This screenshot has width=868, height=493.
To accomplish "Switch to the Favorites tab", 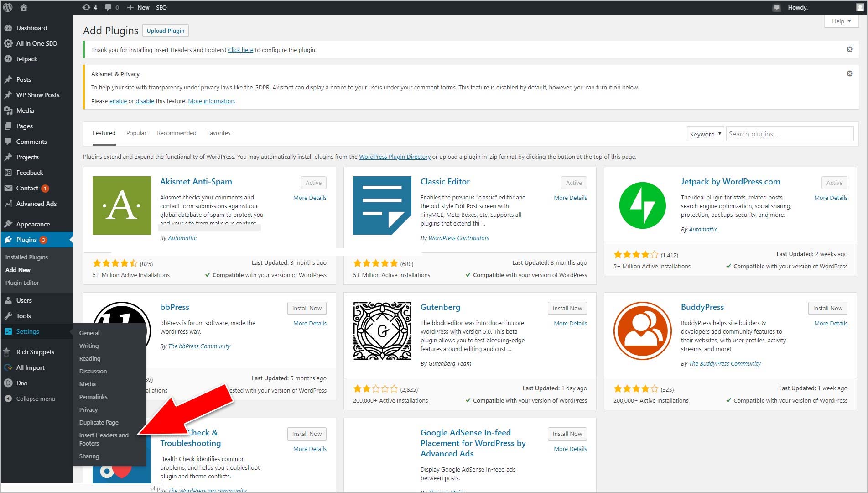I will [218, 133].
